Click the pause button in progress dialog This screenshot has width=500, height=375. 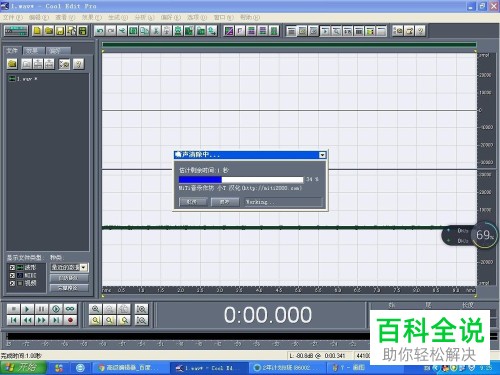pos(225,202)
